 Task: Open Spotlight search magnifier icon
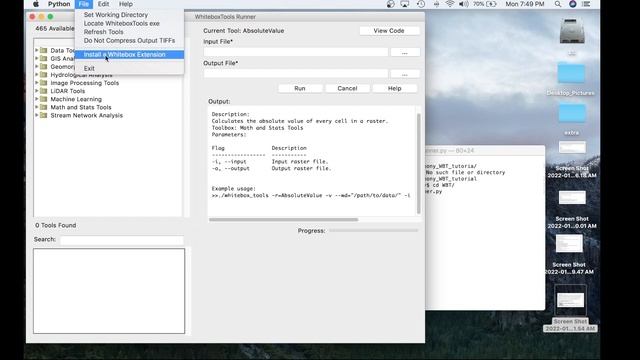(558, 4)
